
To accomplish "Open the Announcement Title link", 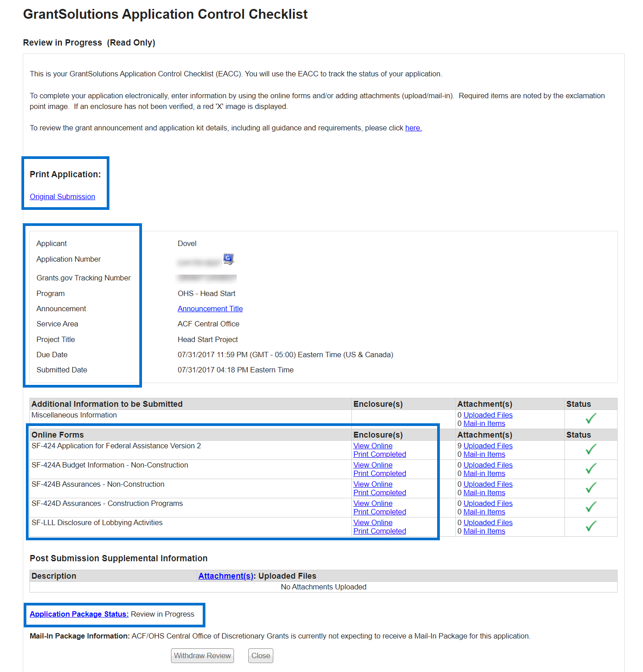I will (x=210, y=309).
